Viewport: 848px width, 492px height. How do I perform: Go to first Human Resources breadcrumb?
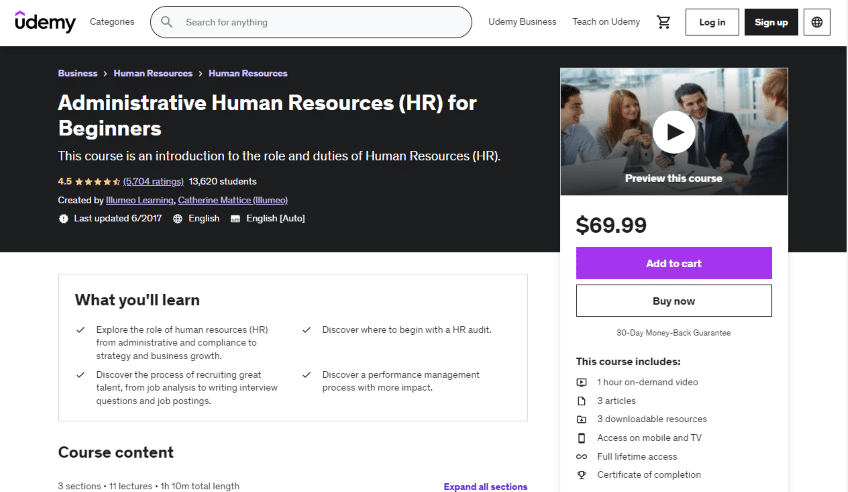(x=153, y=74)
